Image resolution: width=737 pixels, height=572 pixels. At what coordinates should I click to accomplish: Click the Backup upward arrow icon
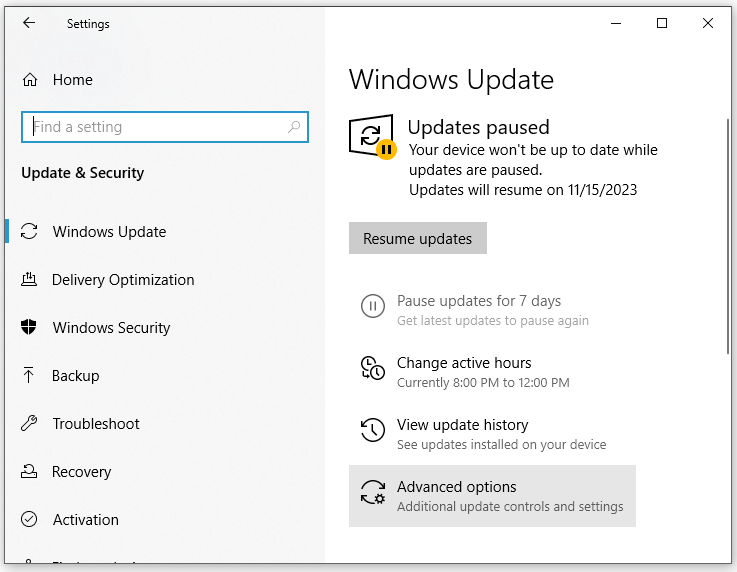(29, 375)
